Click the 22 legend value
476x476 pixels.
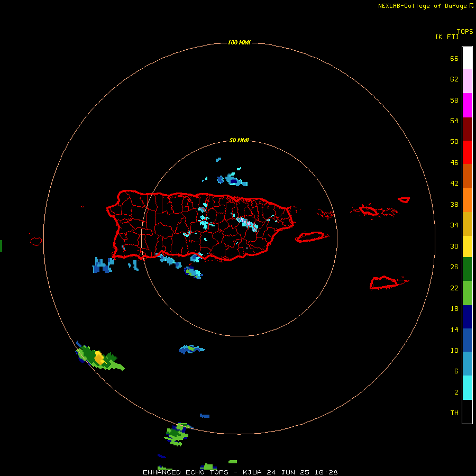pos(454,288)
